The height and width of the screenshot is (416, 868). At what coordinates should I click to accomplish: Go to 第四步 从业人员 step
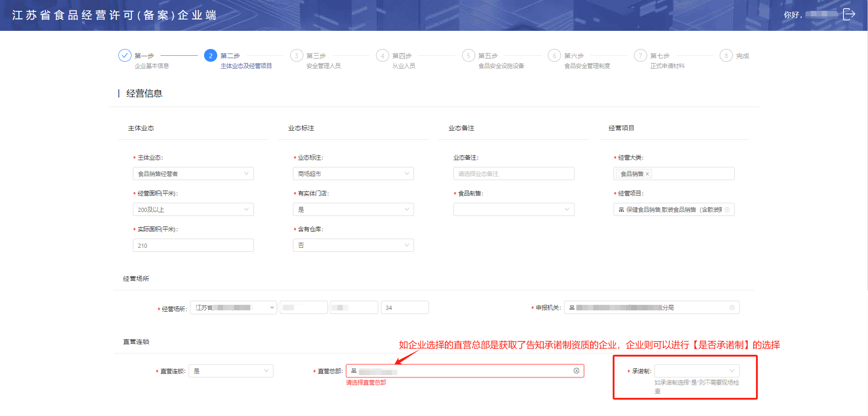[x=382, y=55]
